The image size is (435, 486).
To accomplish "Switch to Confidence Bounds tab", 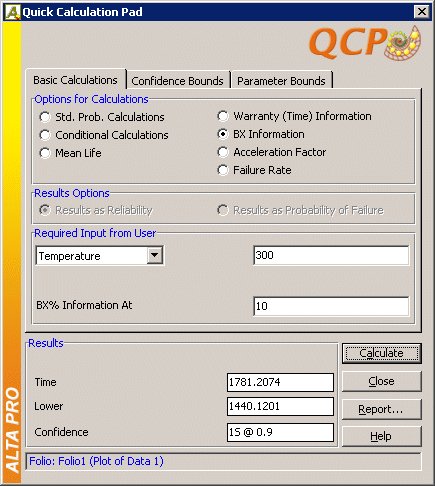I will point(178,81).
